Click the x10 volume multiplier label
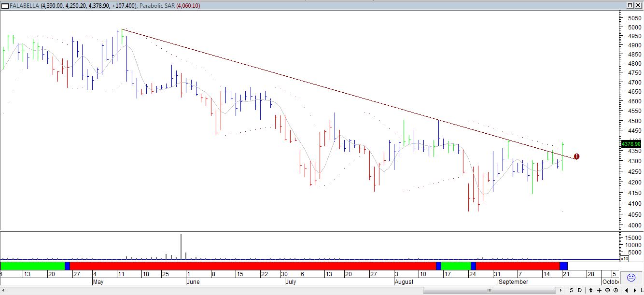Screen dimensions: 644x295 tap(624, 259)
